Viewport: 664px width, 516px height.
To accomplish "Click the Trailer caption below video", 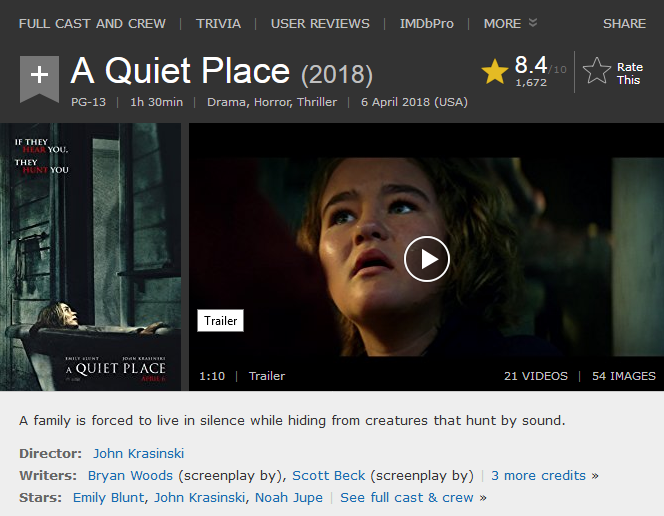I will click(267, 376).
